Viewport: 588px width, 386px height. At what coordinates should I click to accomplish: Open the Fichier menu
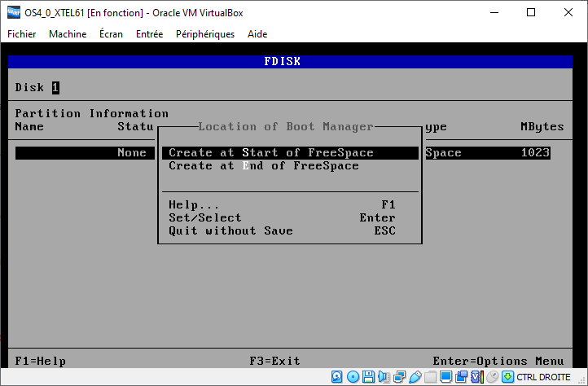coord(22,34)
